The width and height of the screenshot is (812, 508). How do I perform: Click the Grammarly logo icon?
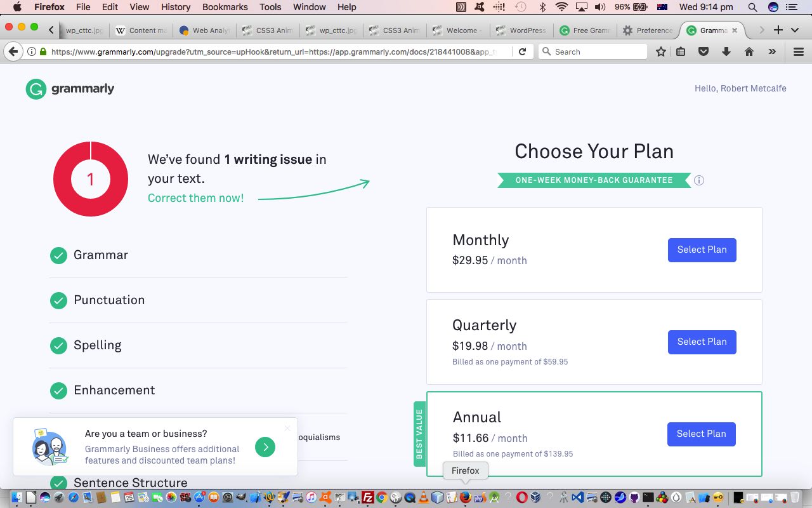(x=36, y=89)
